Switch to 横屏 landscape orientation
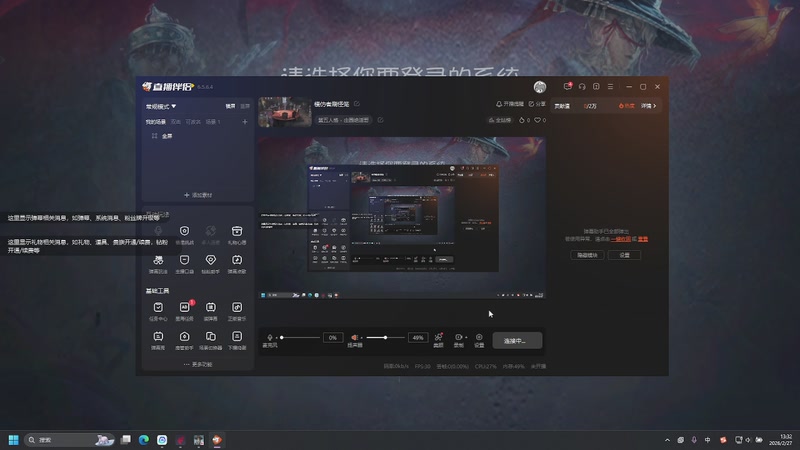The height and width of the screenshot is (450, 800). coord(231,106)
